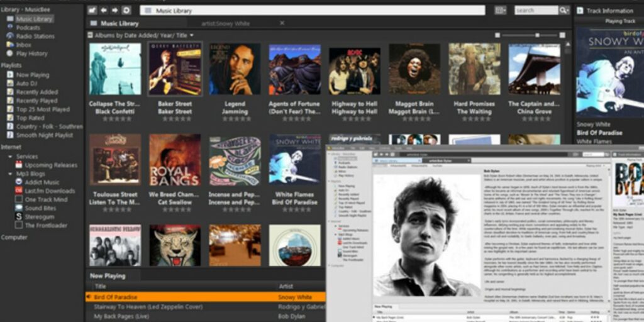Collapse the Mp3 Blogs tree node

[10, 174]
